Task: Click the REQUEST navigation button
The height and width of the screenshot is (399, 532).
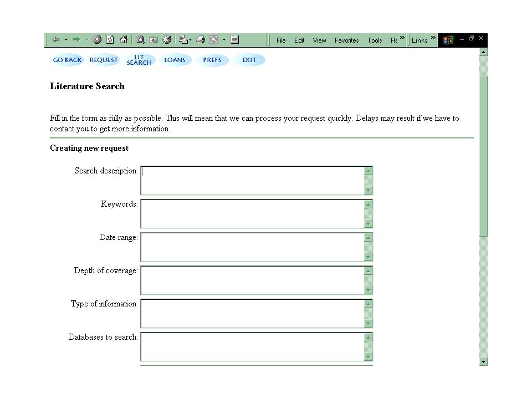Action: [104, 60]
